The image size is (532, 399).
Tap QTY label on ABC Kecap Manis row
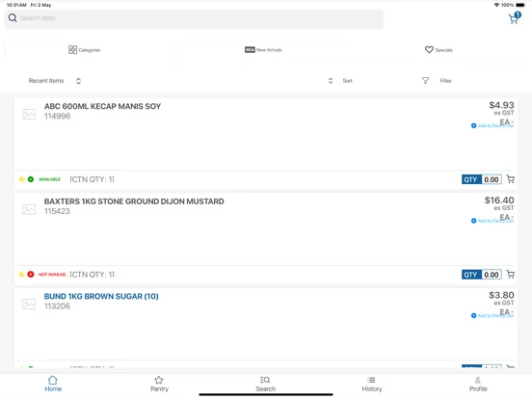tap(471, 179)
